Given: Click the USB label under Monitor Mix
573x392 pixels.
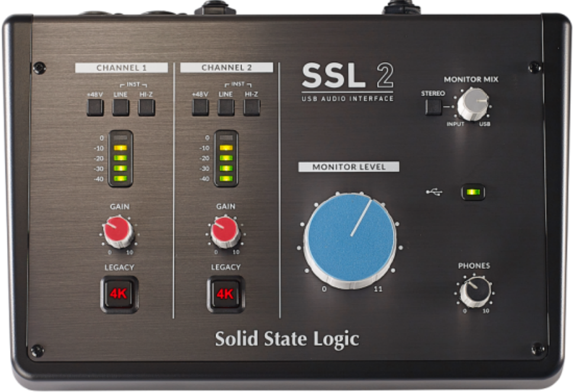Looking at the screenshot, I should point(485,124).
